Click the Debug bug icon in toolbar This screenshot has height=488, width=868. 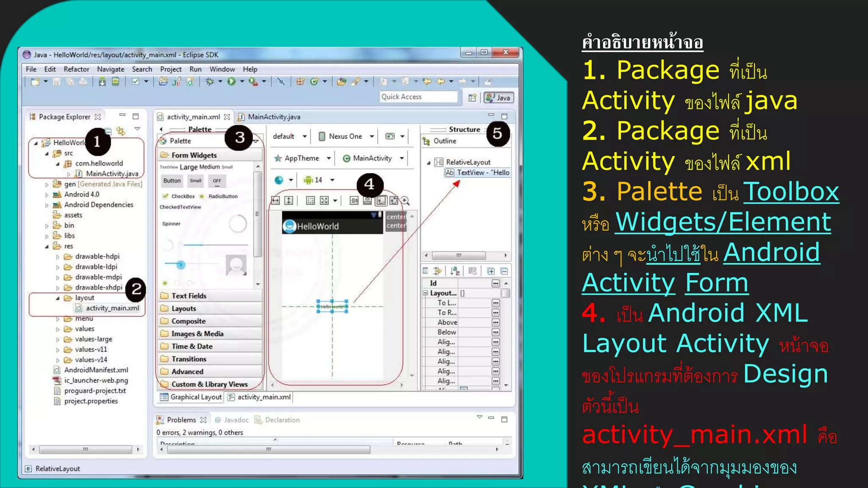point(209,81)
